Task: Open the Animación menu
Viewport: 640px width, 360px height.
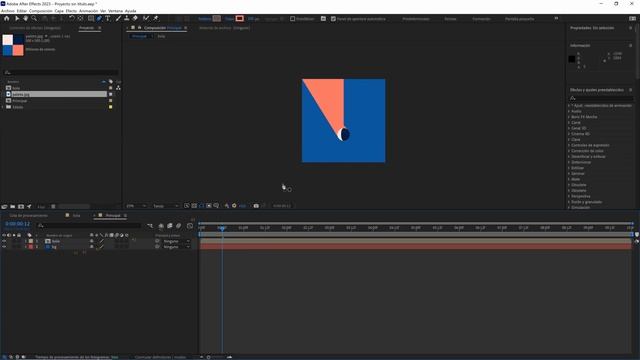Action: click(x=89, y=11)
